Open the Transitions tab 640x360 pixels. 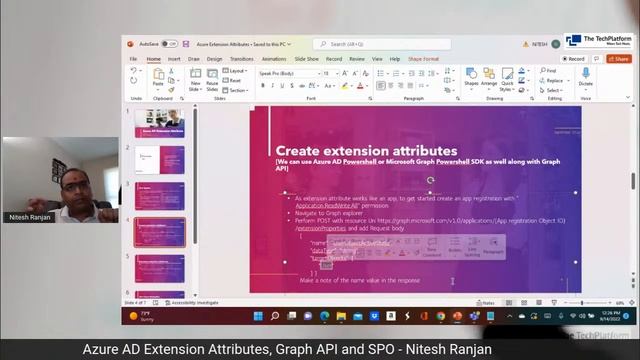pyautogui.click(x=242, y=59)
